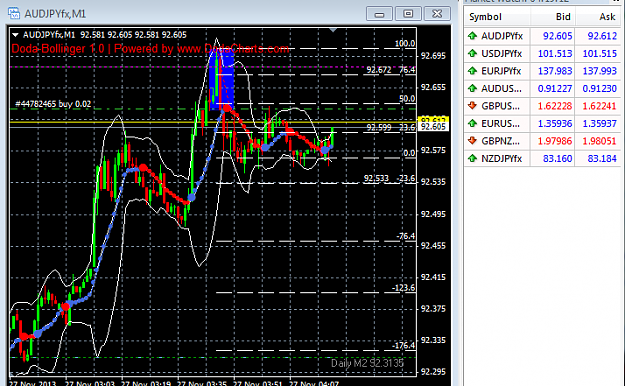This screenshot has height=386, width=625.
Task: Click EURJPYfx bid value 137.983
Action: pos(555,71)
